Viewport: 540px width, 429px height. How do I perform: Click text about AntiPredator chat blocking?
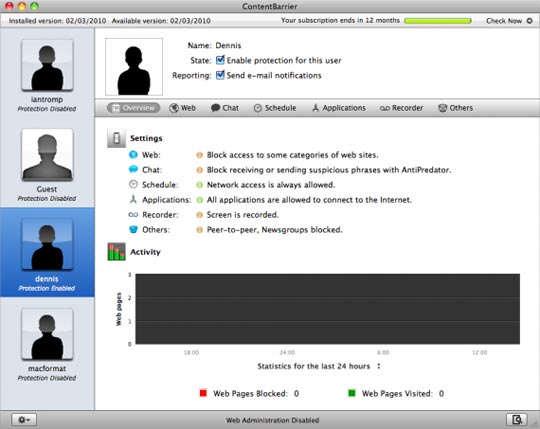point(329,170)
